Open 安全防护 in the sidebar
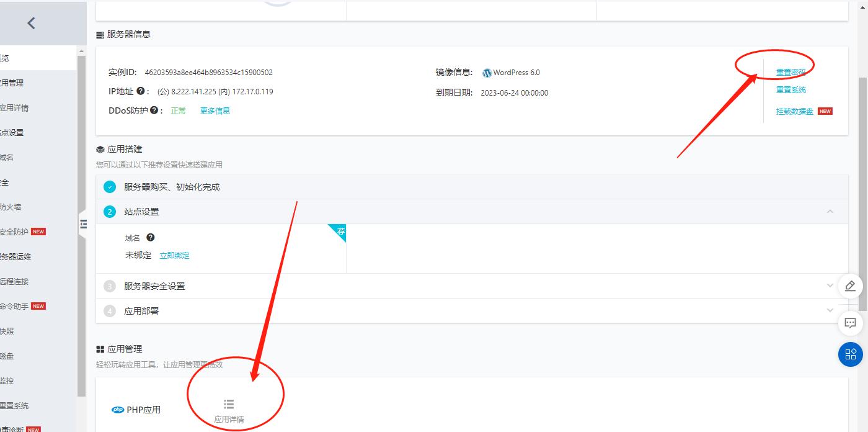The height and width of the screenshot is (432, 868). (15, 231)
